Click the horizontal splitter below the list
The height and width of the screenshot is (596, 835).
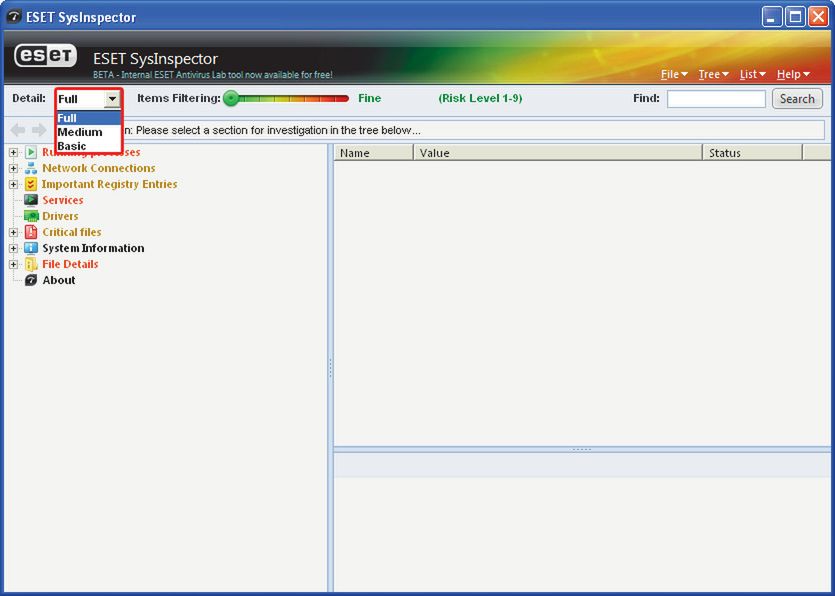tap(582, 450)
